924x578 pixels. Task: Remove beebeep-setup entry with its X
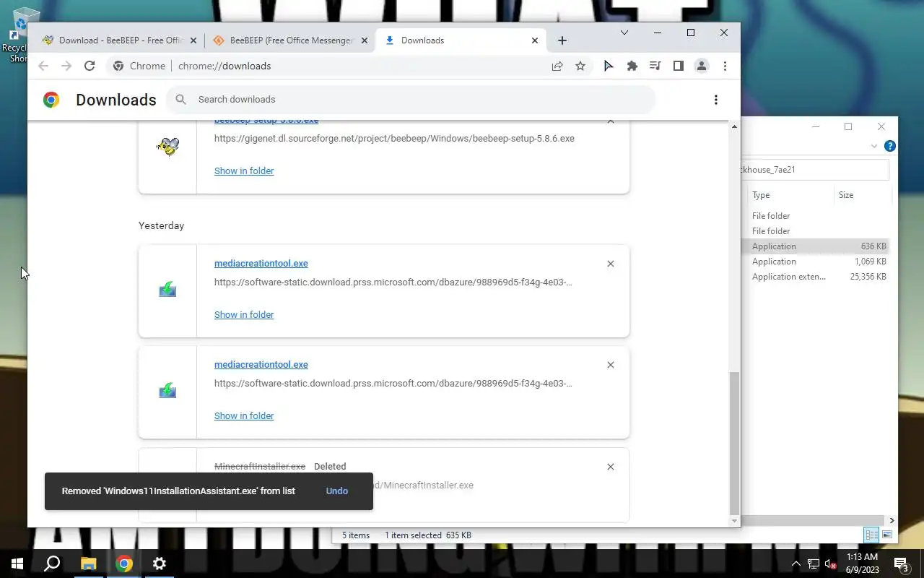[x=611, y=121]
